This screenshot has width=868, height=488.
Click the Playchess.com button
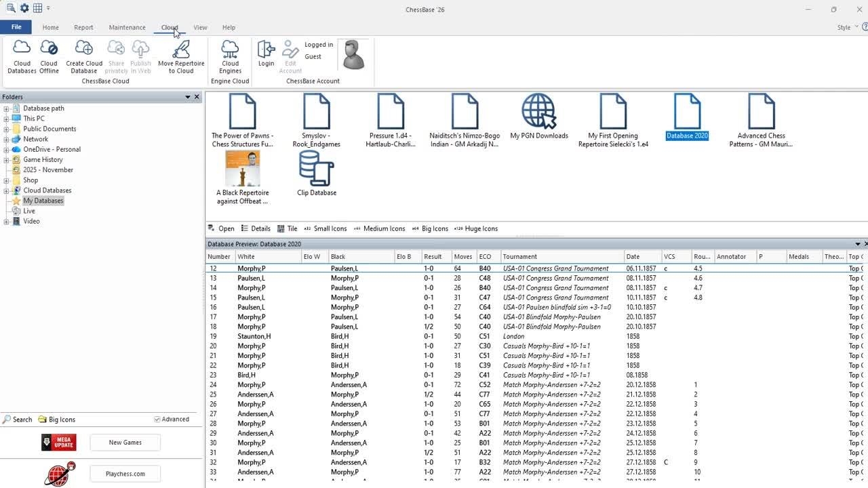coord(125,474)
